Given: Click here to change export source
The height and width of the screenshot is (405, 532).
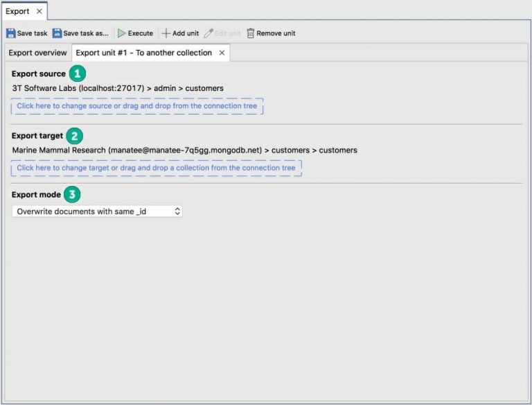Looking at the screenshot, I should click(x=136, y=106).
